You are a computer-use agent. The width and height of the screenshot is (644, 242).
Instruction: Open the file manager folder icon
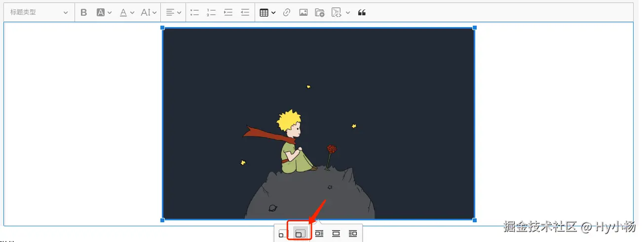coord(320,12)
